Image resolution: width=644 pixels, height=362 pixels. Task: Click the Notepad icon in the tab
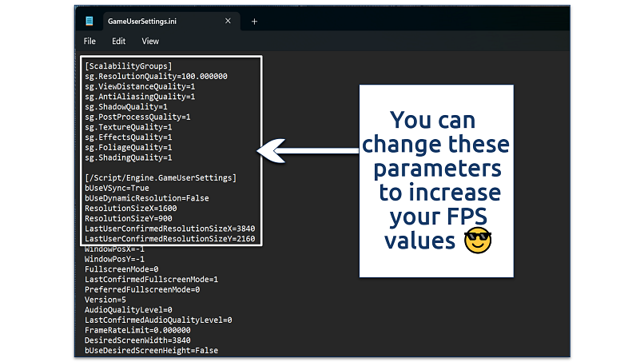89,22
